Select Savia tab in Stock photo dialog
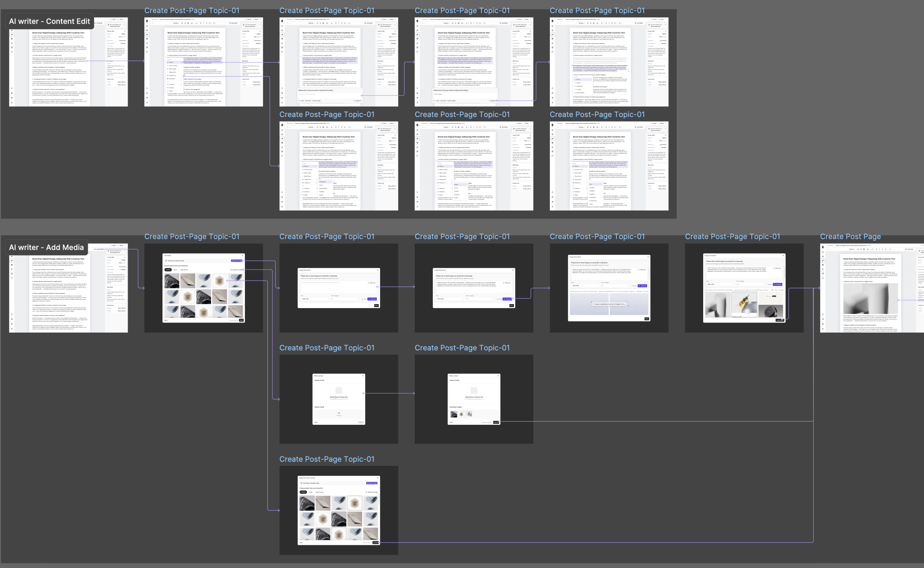The image size is (924, 568). tap(311, 492)
